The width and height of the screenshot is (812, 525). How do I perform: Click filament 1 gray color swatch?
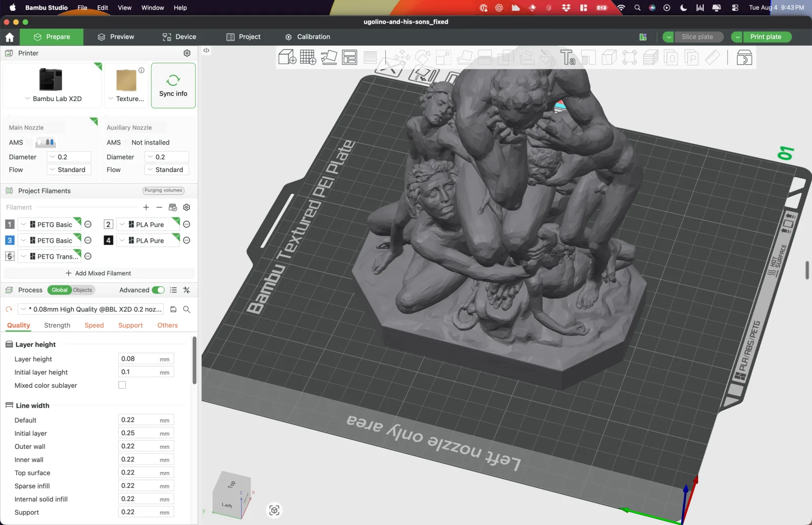click(10, 224)
